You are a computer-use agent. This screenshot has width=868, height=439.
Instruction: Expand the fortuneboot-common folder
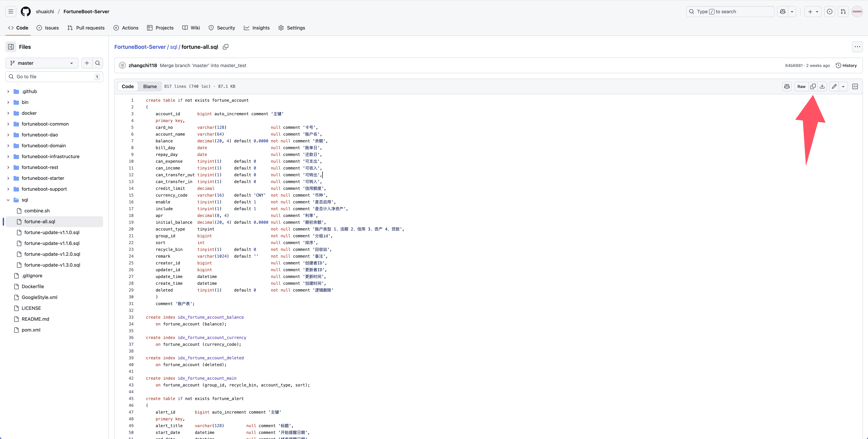point(8,124)
